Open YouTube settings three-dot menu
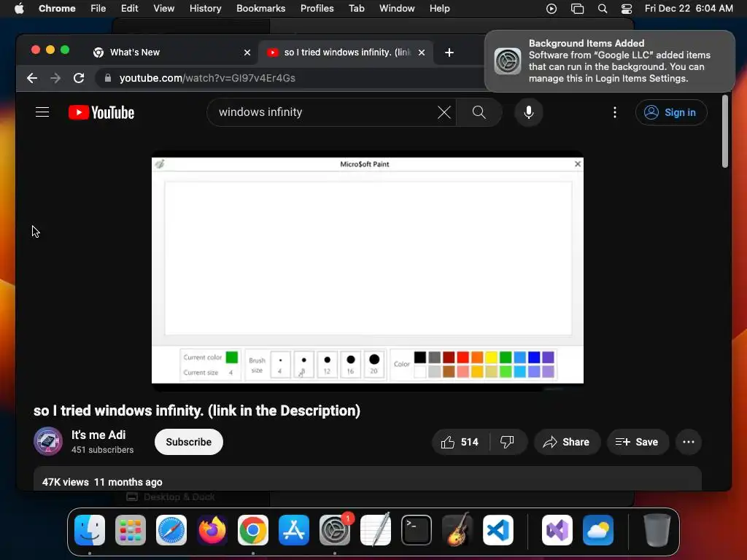 615,112
